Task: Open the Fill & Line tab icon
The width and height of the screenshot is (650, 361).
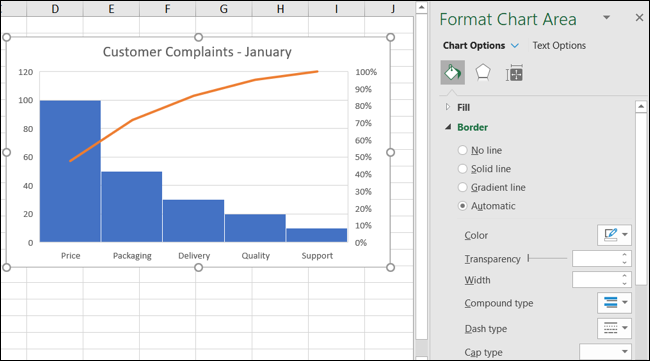Action: 452,73
